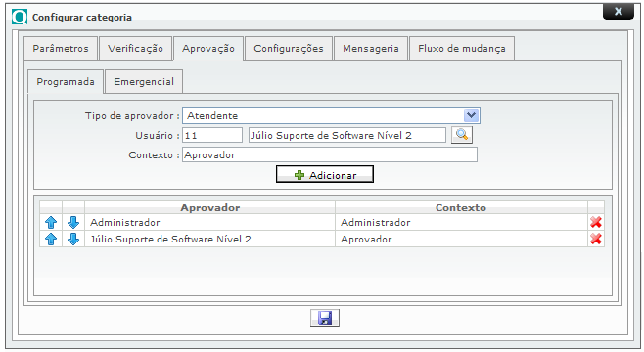Click the Aprovador column header
This screenshot has width=644, height=352.
[209, 207]
